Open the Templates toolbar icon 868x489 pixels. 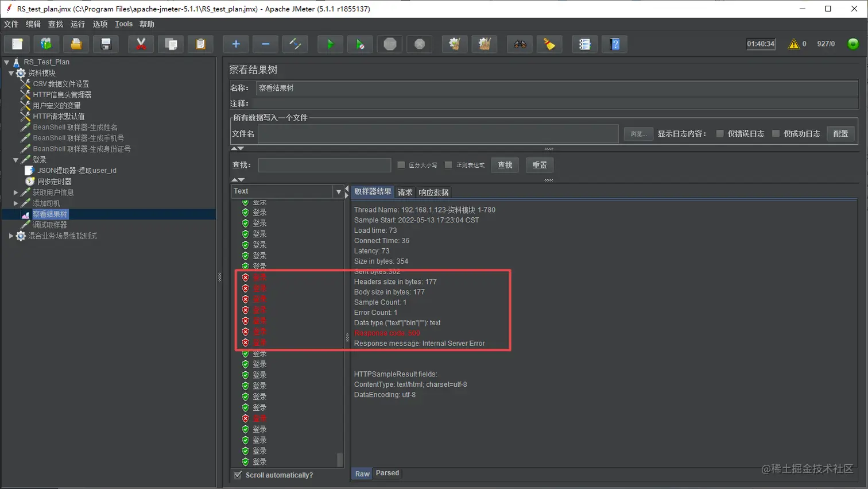[46, 44]
